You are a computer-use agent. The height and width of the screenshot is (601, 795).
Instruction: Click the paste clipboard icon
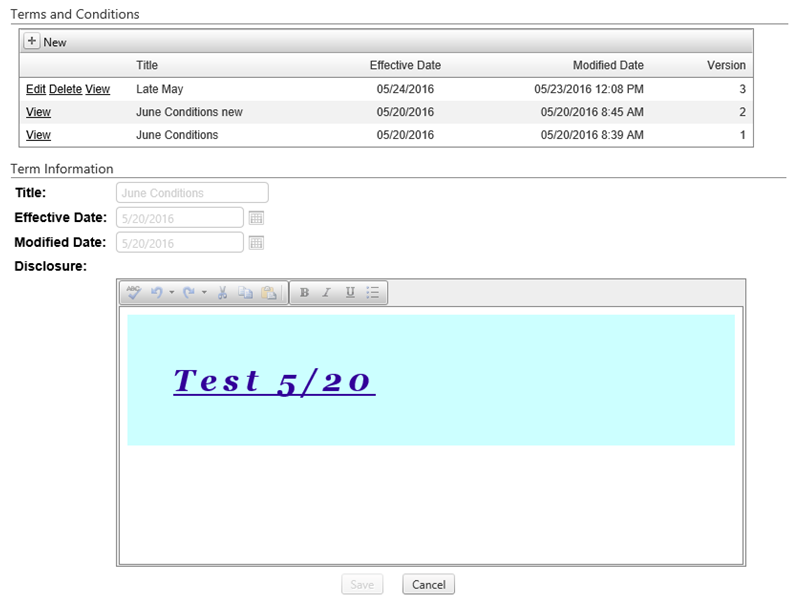click(x=268, y=293)
